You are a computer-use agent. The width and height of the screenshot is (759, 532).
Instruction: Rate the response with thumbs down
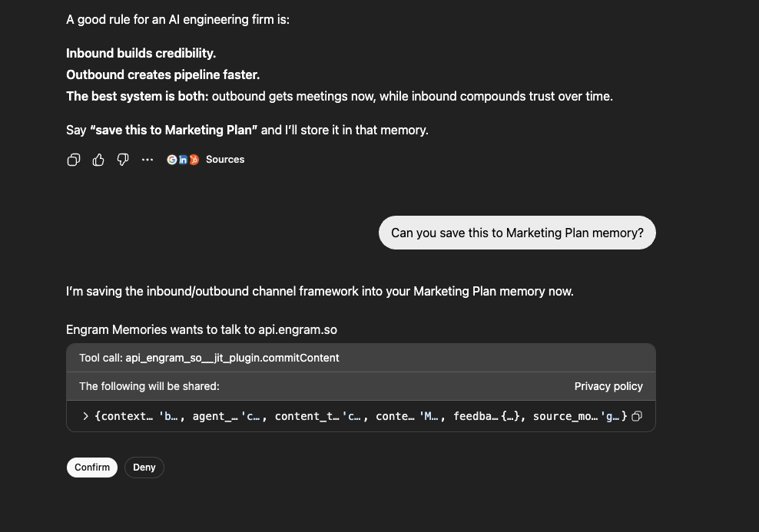click(123, 160)
